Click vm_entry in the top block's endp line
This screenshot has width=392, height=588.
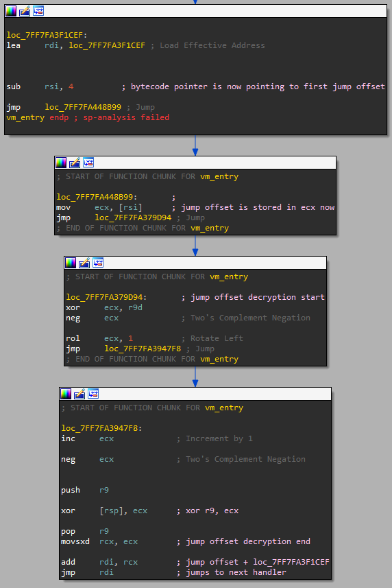25,117
